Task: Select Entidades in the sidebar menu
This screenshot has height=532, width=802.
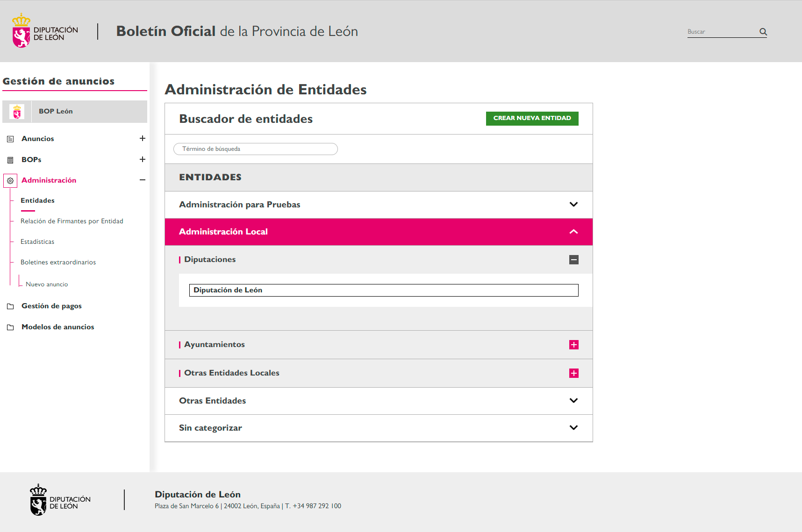Action: tap(37, 200)
